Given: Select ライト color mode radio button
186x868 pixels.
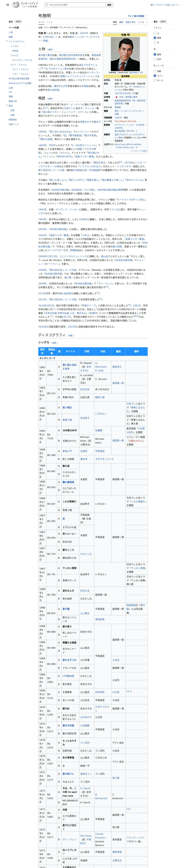Looking at the screenshot, I should [x=155, y=76].
